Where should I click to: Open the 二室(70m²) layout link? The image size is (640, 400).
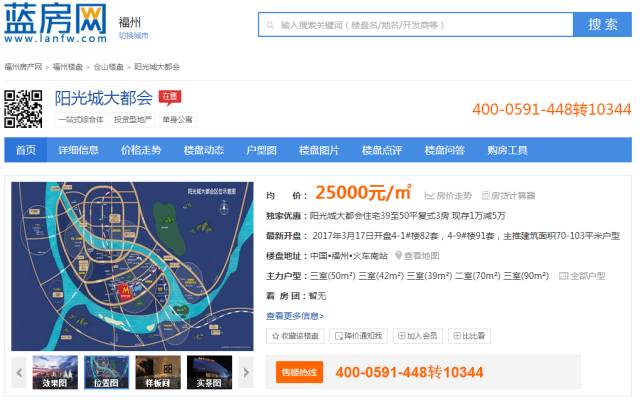[x=478, y=276]
